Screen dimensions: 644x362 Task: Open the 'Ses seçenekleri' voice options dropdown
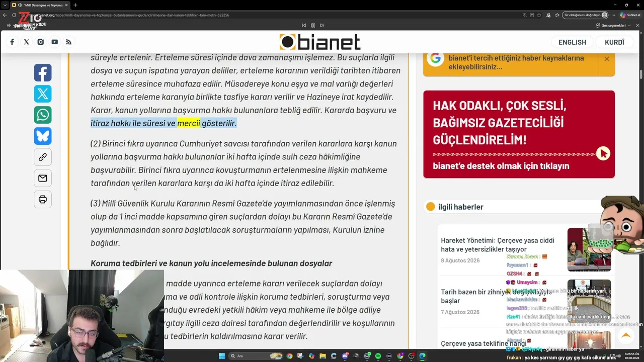click(x=613, y=25)
